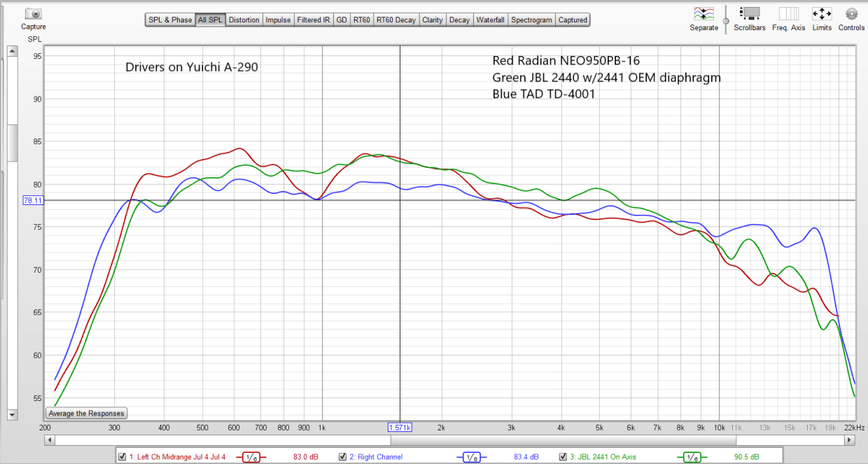This screenshot has height=464, width=868.
Task: Click horizontal scrollbar left arrow
Action: point(48,440)
